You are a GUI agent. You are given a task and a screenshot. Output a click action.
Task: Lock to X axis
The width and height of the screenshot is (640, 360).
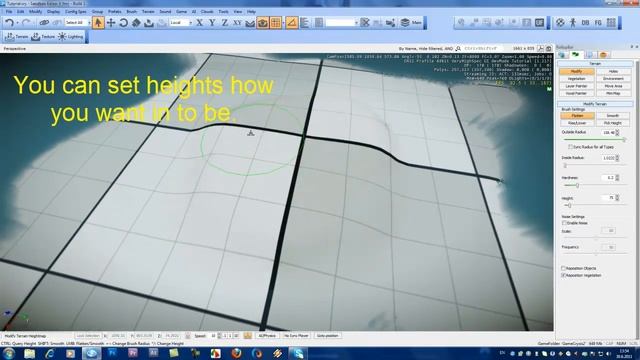[199, 23]
